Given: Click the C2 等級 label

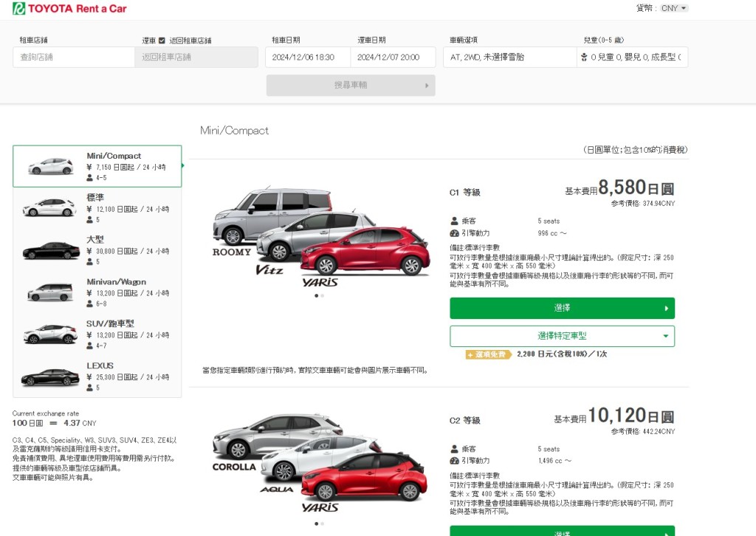Looking at the screenshot, I should 465,420.
